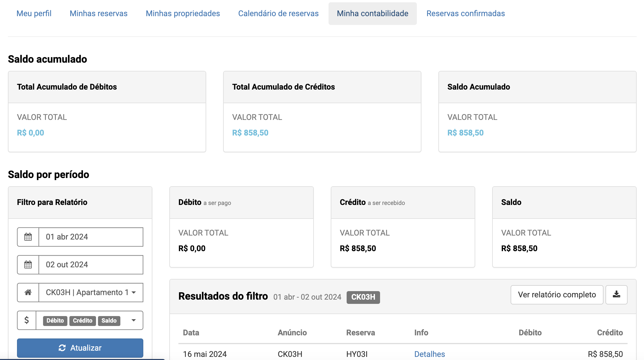Click the end date calendar icon
This screenshot has width=644, height=360.
pos(28,265)
